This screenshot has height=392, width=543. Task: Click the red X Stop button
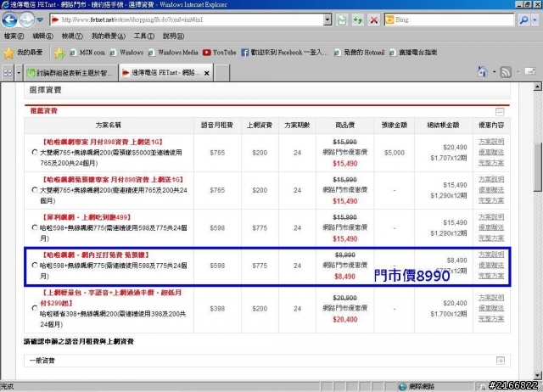click(373, 20)
